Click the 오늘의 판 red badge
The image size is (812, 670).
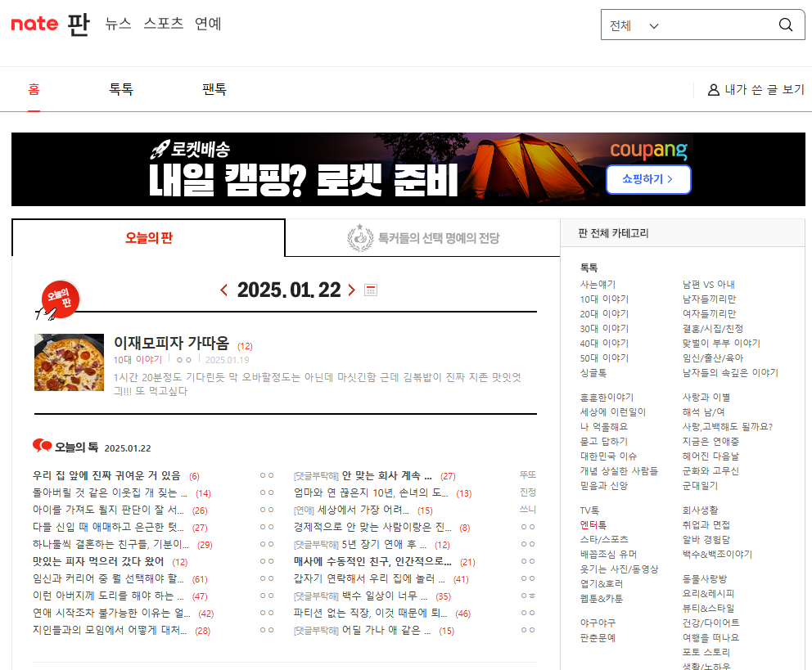[x=59, y=299]
